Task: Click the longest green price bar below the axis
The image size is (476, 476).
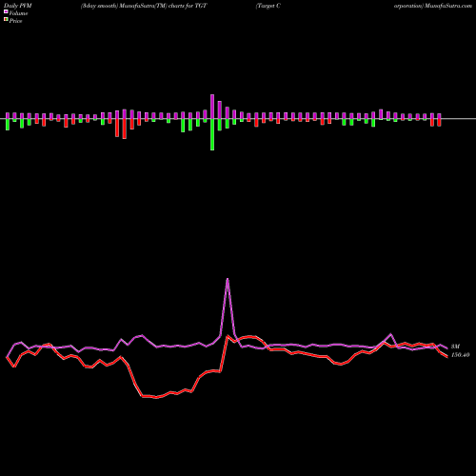Action: point(212,134)
